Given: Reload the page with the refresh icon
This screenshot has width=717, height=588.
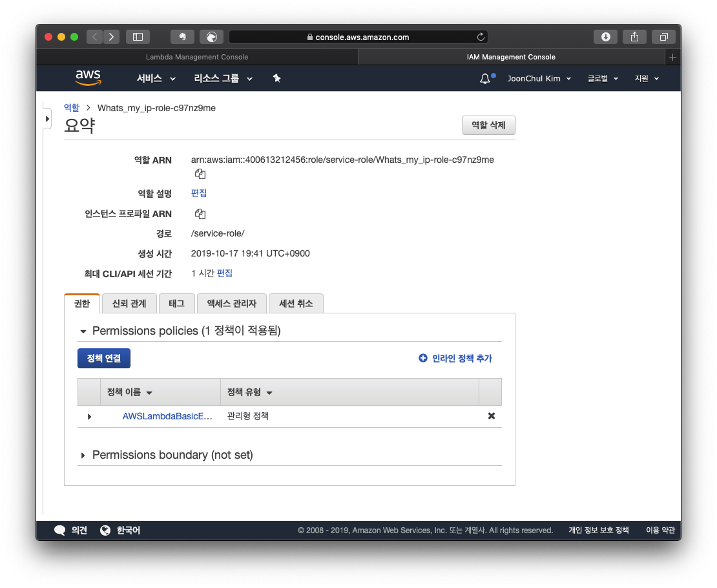Looking at the screenshot, I should [481, 37].
